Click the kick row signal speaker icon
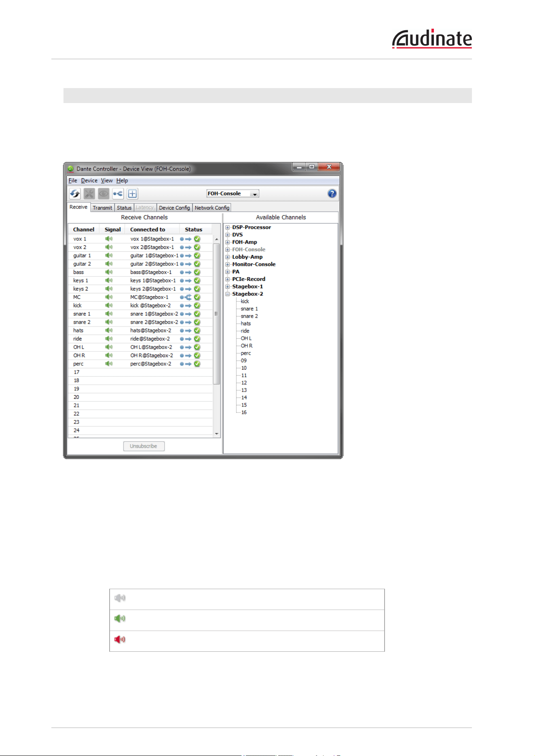 tap(109, 305)
